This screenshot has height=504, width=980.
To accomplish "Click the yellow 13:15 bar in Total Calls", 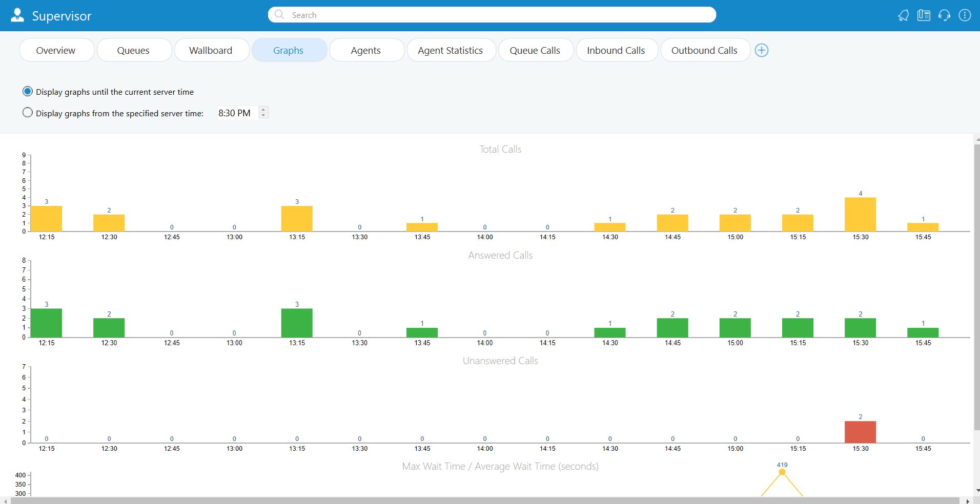I will tap(297, 219).
